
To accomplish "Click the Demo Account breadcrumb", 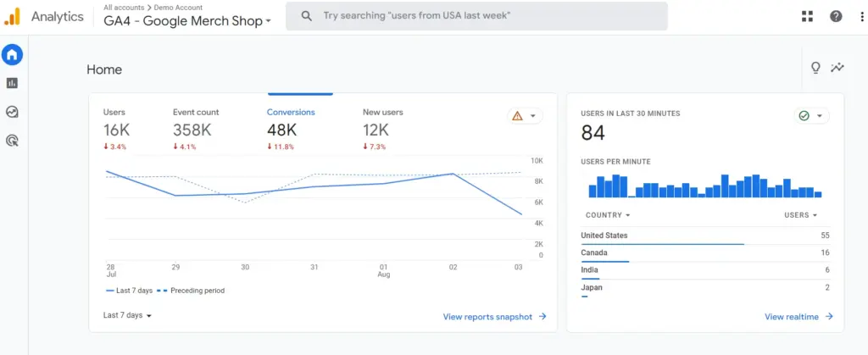I will tap(178, 7).
